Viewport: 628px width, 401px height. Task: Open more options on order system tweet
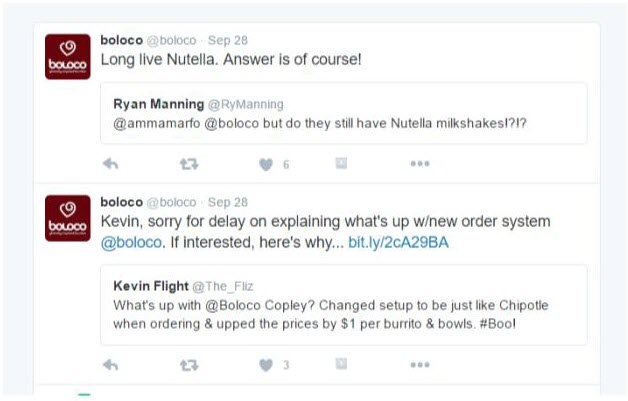(x=420, y=365)
